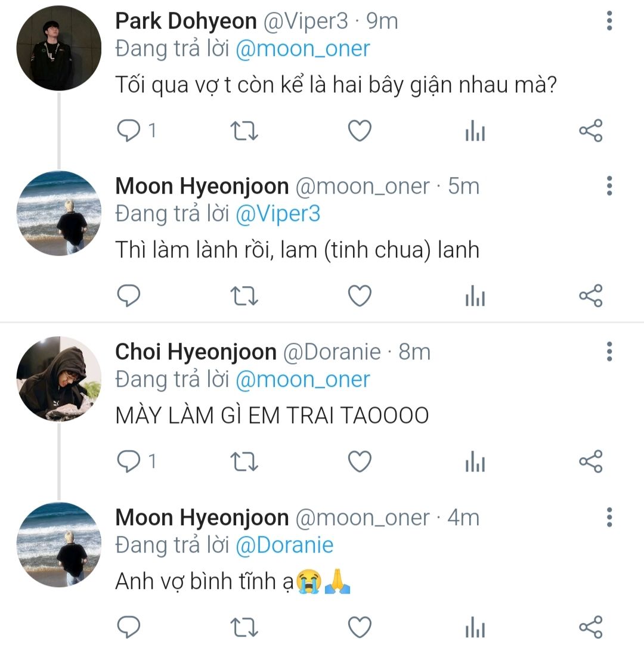Like Park Dohyeon's reply tweet
Viewport: 644px width, 648px height.
[360, 131]
